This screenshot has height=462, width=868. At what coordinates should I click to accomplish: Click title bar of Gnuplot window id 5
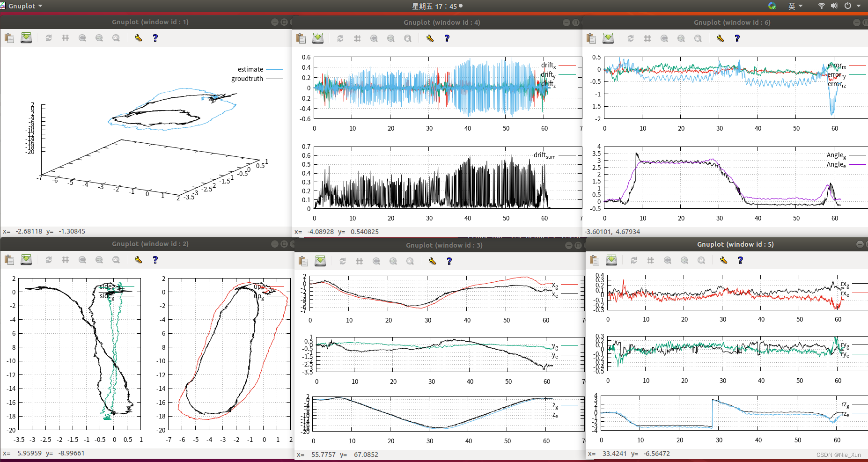727,244
